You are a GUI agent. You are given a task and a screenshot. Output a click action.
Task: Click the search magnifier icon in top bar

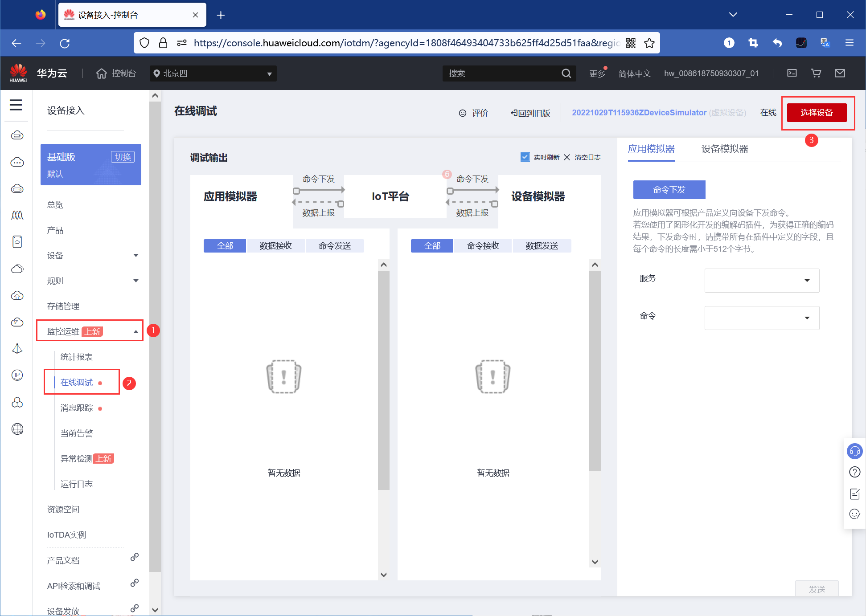tap(566, 73)
